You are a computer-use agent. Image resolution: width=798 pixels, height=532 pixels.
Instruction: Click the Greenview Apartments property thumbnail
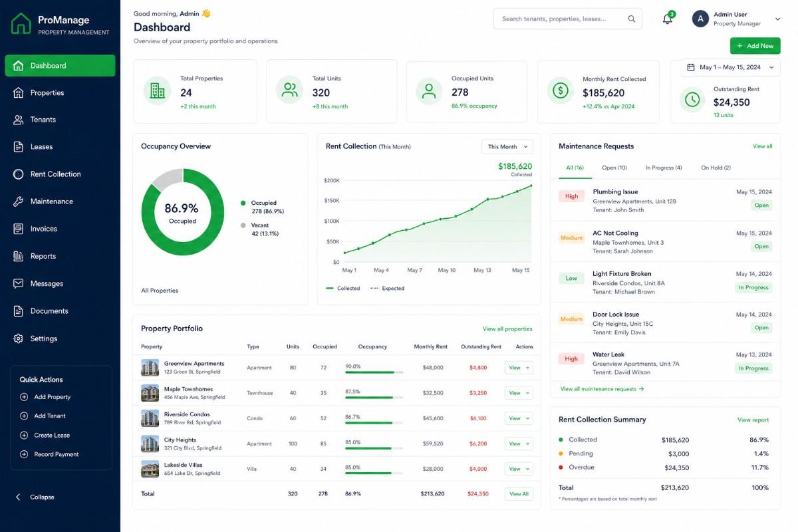(x=150, y=368)
